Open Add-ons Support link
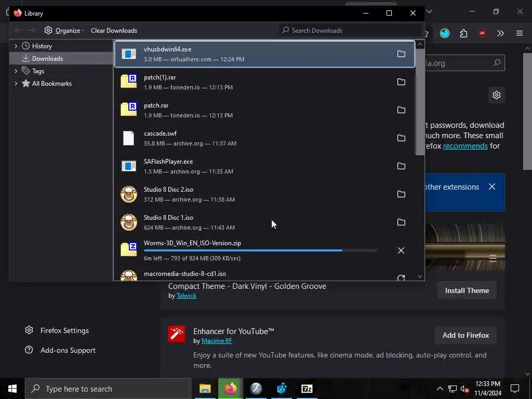This screenshot has height=399, width=532. (x=60, y=350)
